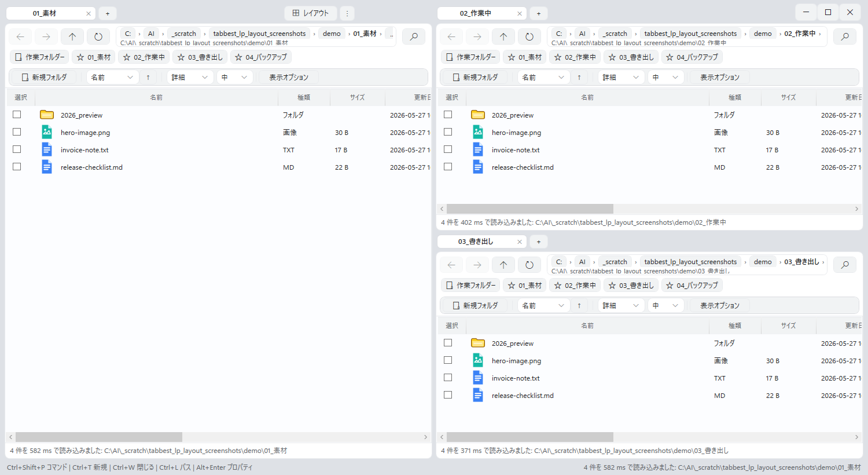Open 名前 sort dropdown in 02_作業中 pane
868x475 pixels.
[x=543, y=77]
